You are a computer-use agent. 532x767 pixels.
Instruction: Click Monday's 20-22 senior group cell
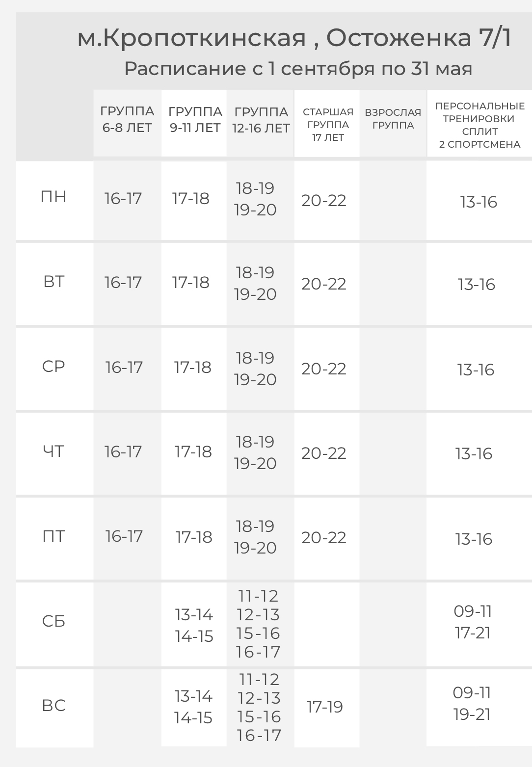coord(324,200)
